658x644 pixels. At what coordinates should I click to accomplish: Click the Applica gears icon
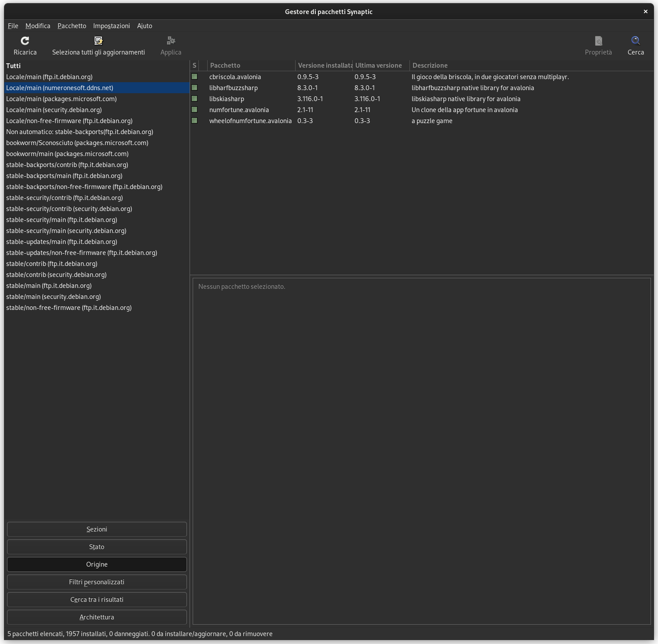pos(171,41)
